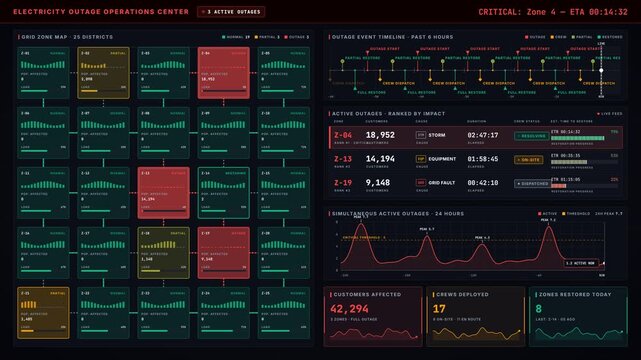Image resolution: width=641 pixels, height=360 pixels.
Task: Select zone tile Z-17
Action: (x=103, y=253)
